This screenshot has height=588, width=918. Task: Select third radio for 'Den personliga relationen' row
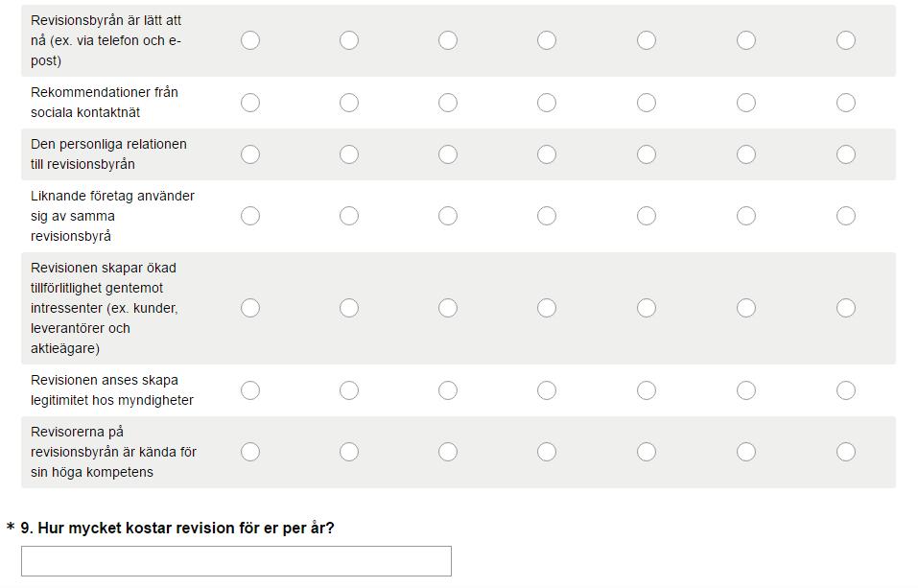tap(448, 154)
